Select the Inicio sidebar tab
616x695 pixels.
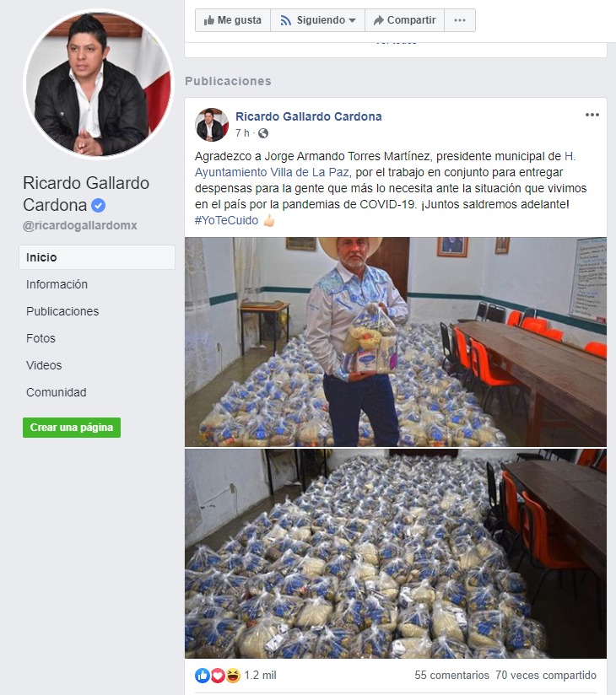click(97, 257)
